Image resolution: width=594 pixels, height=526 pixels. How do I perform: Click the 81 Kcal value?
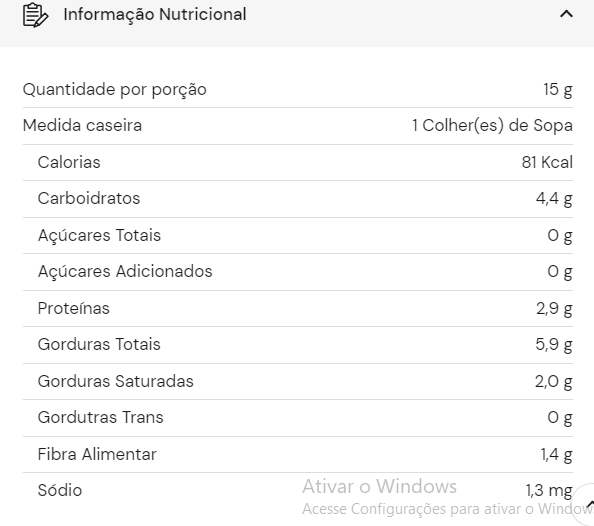click(x=547, y=162)
